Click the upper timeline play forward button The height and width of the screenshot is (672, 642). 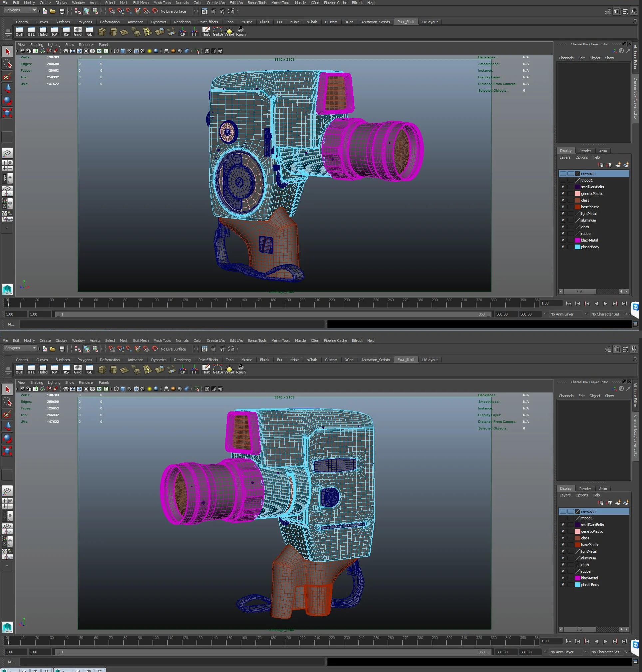(x=605, y=303)
